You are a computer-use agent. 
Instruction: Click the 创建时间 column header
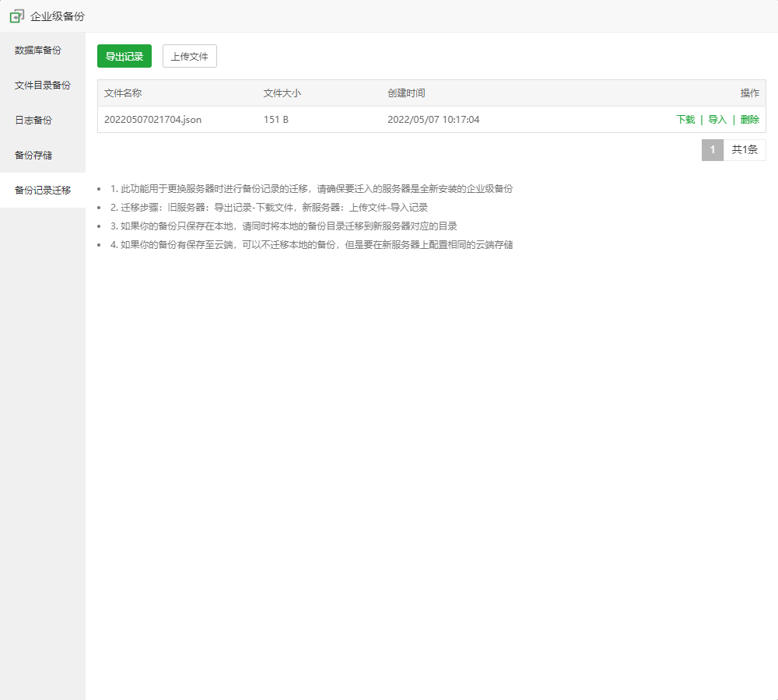[406, 93]
